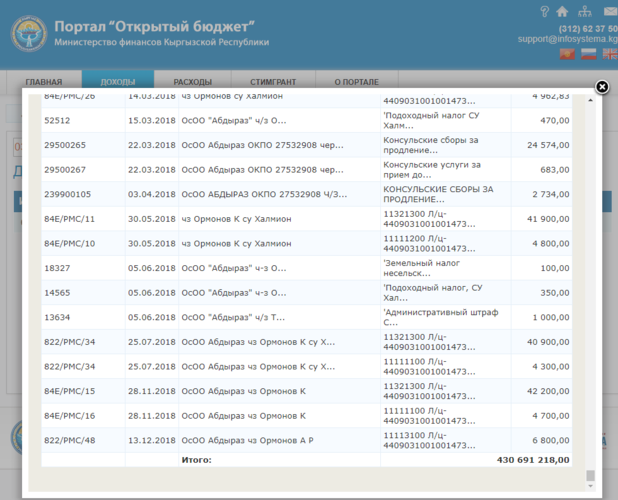Open the sitemap icon in header
Screen dimensions: 618x500
click(x=585, y=12)
